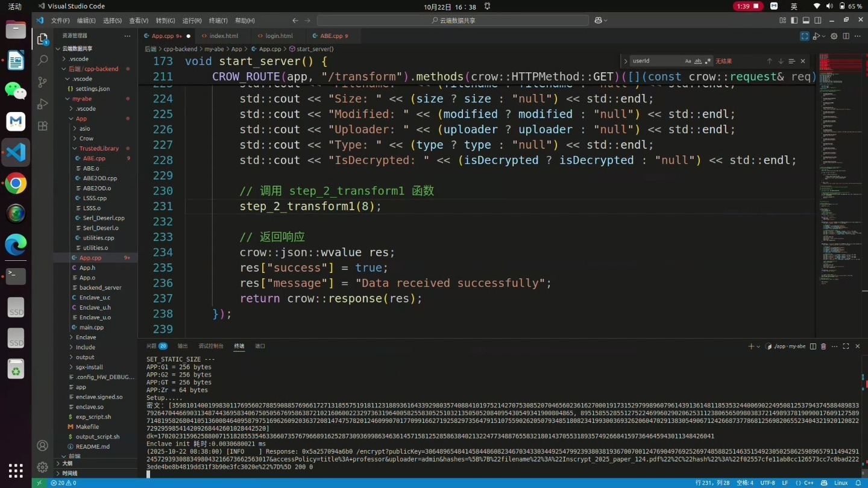Kill the terminal with trash icon
Image resolution: width=868 pixels, height=488 pixels.
coord(823,346)
